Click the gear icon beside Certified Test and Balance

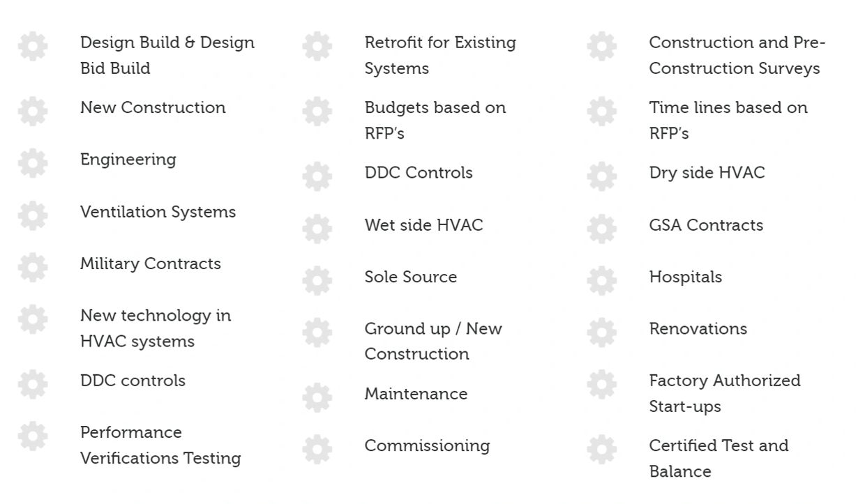tap(602, 449)
